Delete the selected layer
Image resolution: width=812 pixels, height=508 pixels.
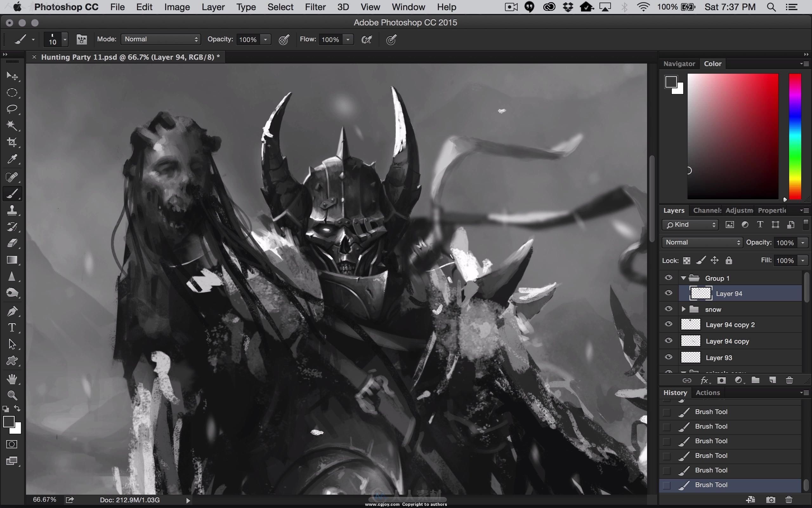click(x=789, y=380)
